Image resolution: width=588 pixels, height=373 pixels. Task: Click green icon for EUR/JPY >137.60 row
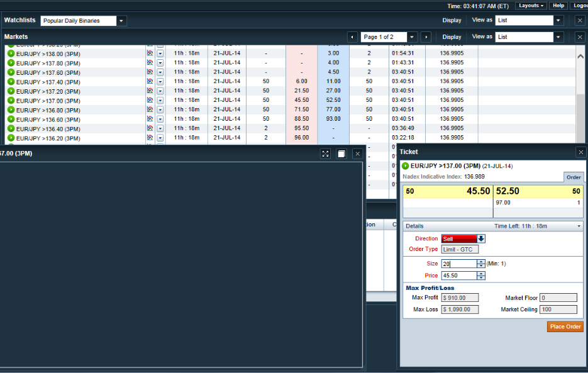(11, 72)
